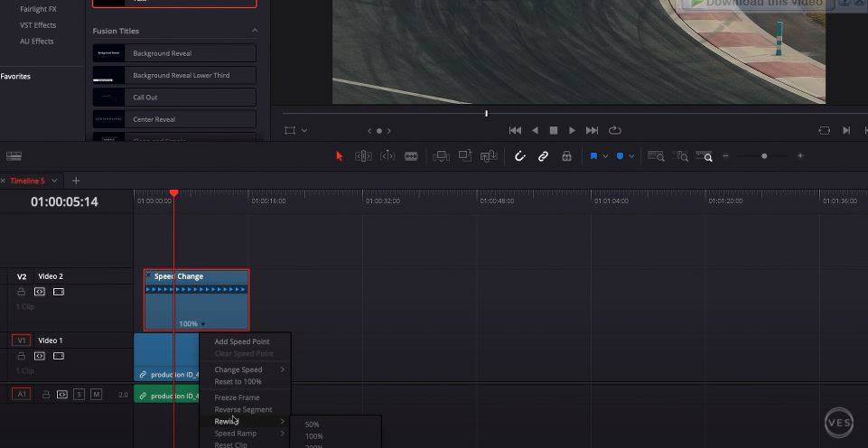Choose Add Speed Point menu item
This screenshot has width=868, height=448.
point(242,341)
